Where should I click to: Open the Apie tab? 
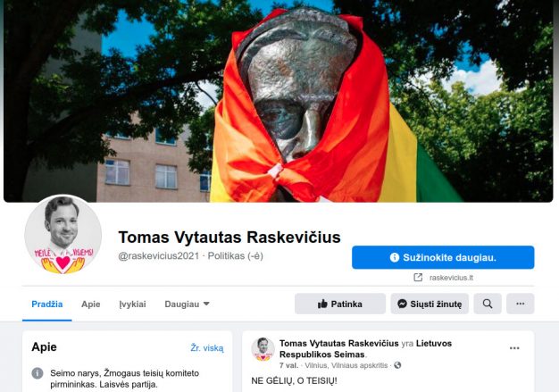pos(90,304)
